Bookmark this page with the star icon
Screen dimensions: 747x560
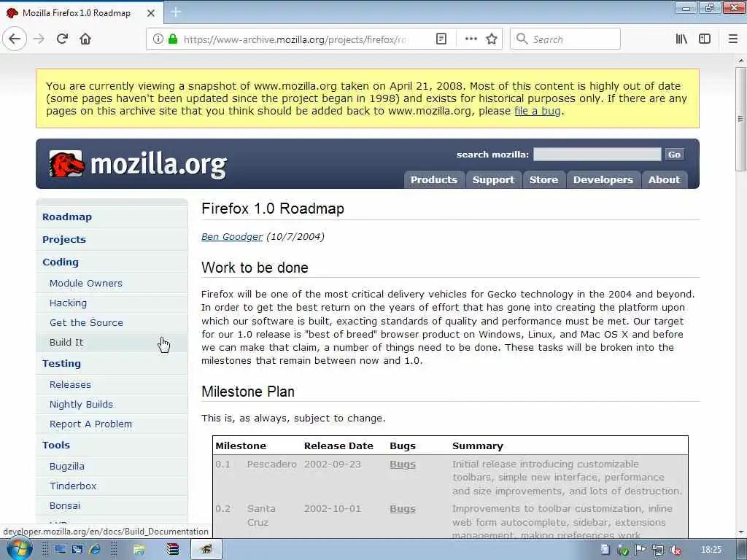pos(492,39)
